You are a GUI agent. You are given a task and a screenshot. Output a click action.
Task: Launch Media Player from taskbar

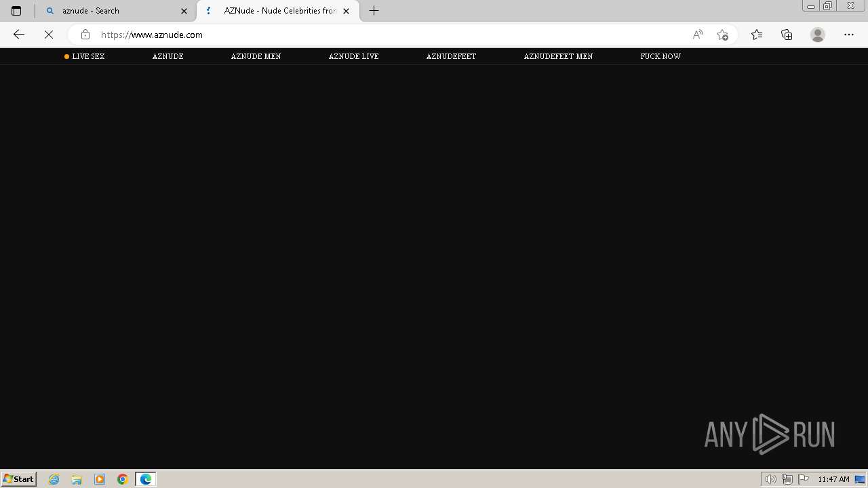pos(100,479)
